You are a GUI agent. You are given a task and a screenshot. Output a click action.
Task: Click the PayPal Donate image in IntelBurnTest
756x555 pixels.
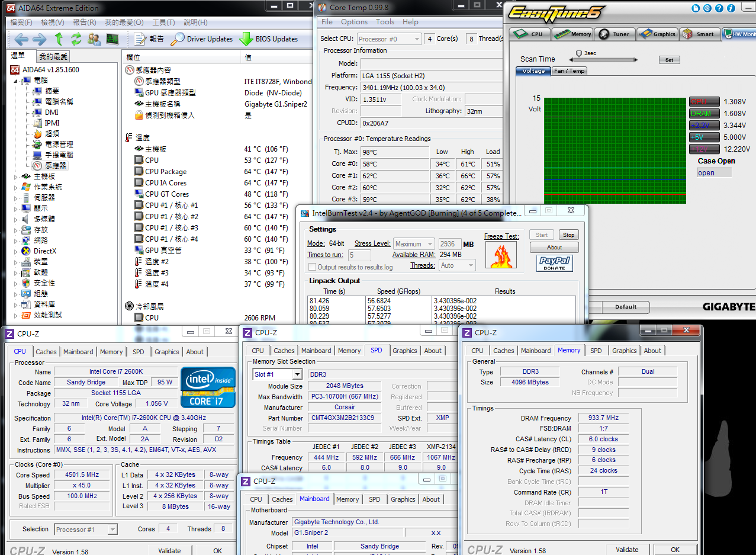[554, 263]
